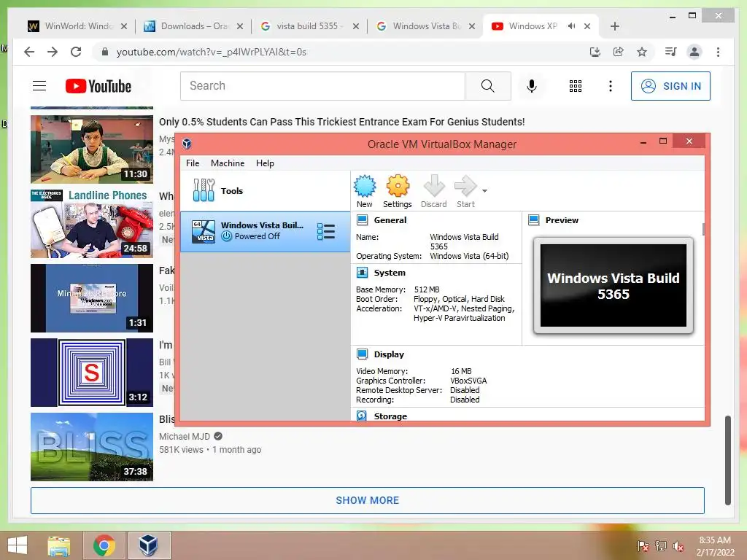Click the Michael MJD channel name
This screenshot has height=560, width=747.
click(x=185, y=436)
